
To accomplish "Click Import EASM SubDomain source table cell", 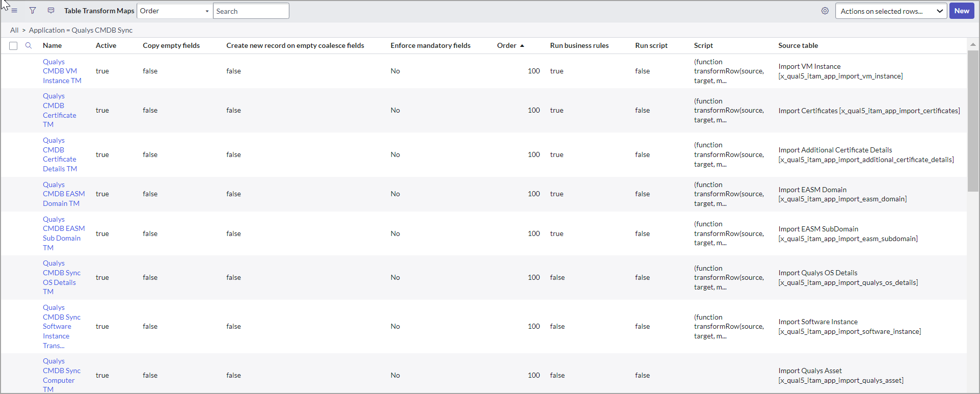I will pos(848,234).
